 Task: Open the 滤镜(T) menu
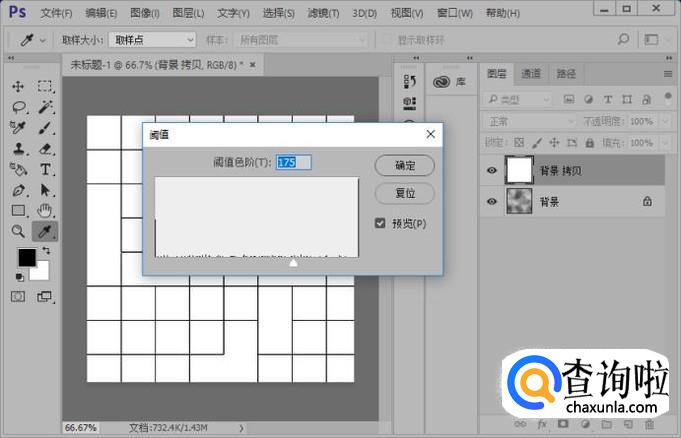[x=323, y=13]
